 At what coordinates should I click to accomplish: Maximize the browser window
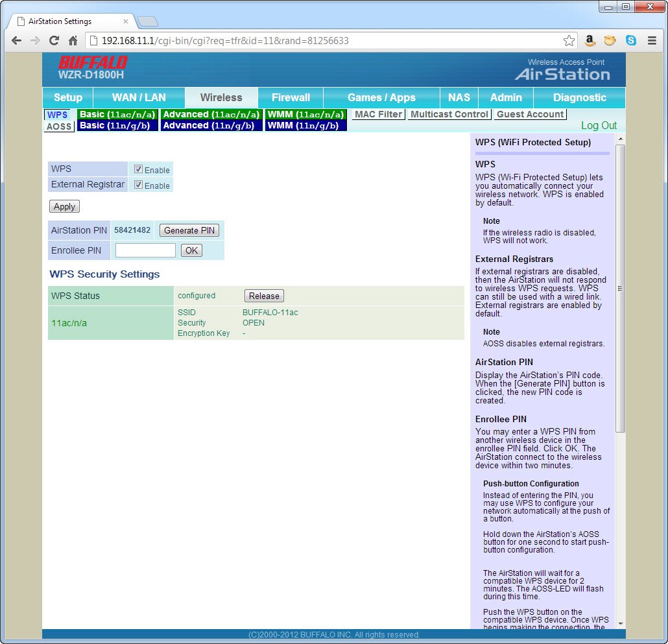tap(625, 7)
